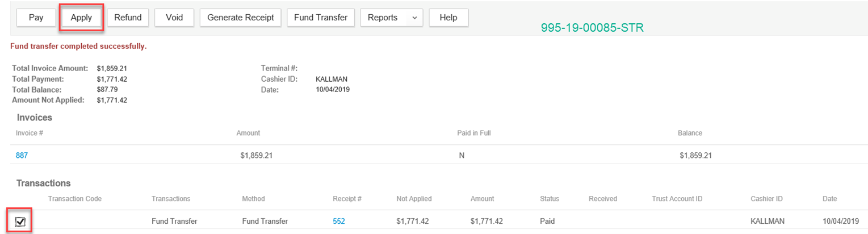The width and height of the screenshot is (868, 234).
Task: Open invoice number 887 link
Action: (x=22, y=154)
